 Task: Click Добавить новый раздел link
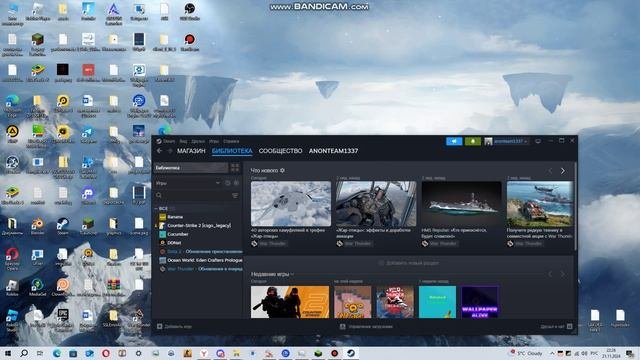(409, 263)
